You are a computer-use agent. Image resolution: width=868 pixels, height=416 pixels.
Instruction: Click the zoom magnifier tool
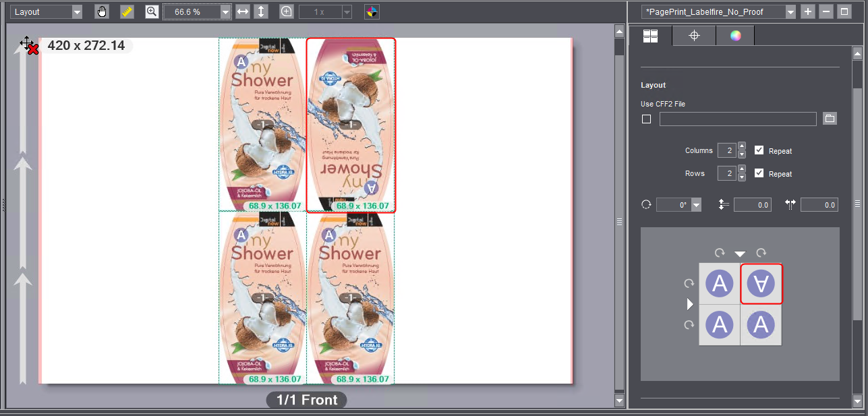pyautogui.click(x=152, y=11)
